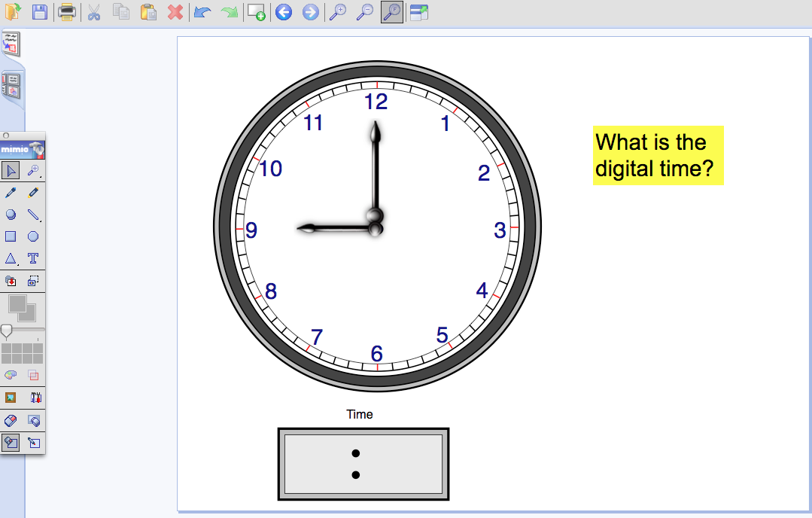The height and width of the screenshot is (518, 812).
Task: Insert a new page
Action: point(256,12)
